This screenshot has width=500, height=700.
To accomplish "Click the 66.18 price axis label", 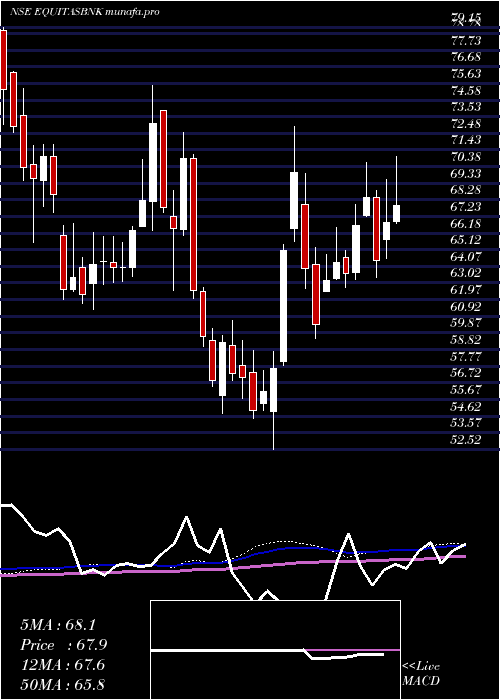I will (466, 223).
